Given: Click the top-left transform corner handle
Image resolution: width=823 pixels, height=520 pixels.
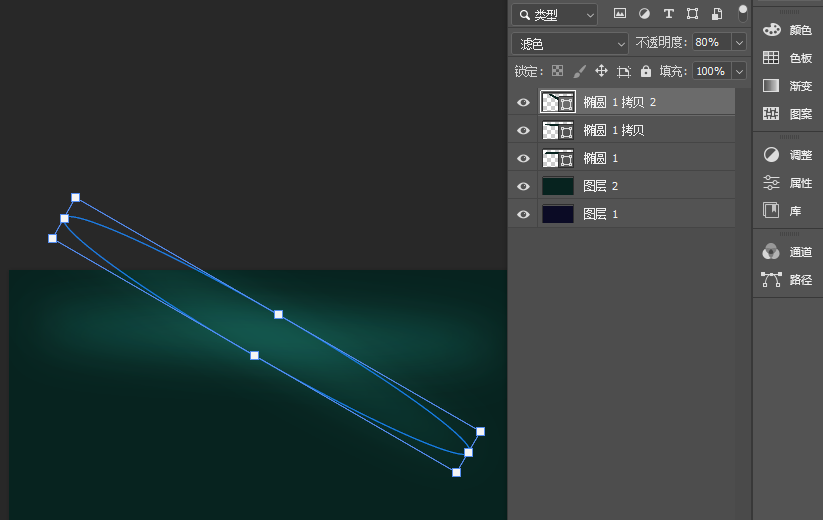Looking at the screenshot, I should 76,197.
